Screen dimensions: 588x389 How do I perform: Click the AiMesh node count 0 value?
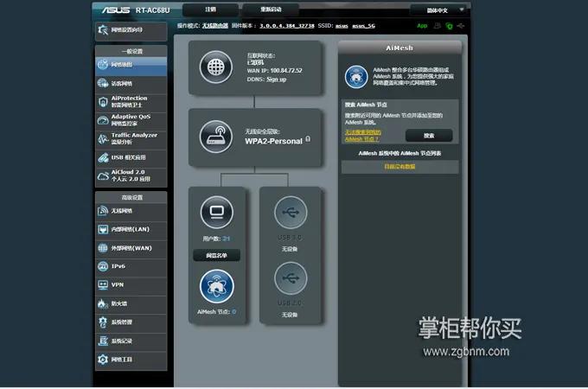tap(234, 312)
